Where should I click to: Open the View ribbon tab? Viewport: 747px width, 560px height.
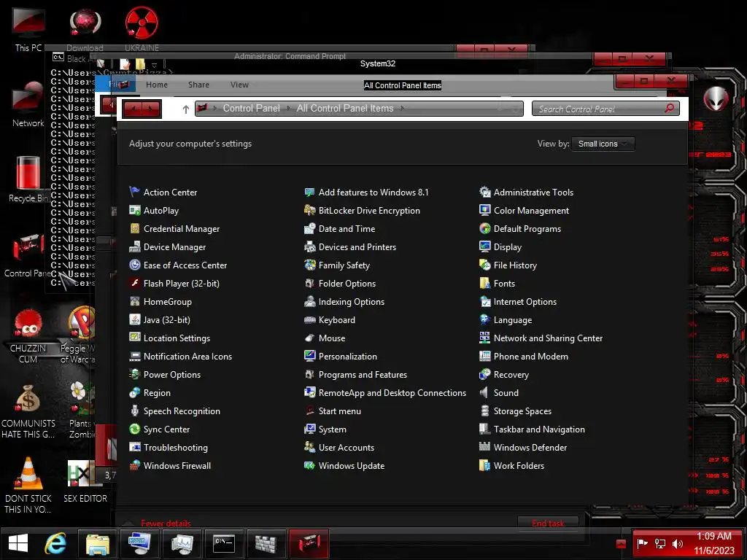pyautogui.click(x=239, y=85)
